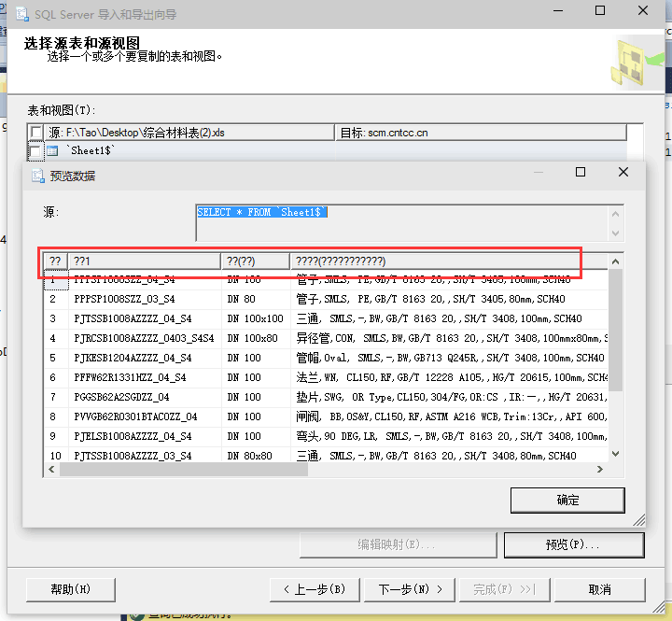Click the DN 100x80 cell
Image resolution: width=672 pixels, height=621 pixels.
coord(256,338)
